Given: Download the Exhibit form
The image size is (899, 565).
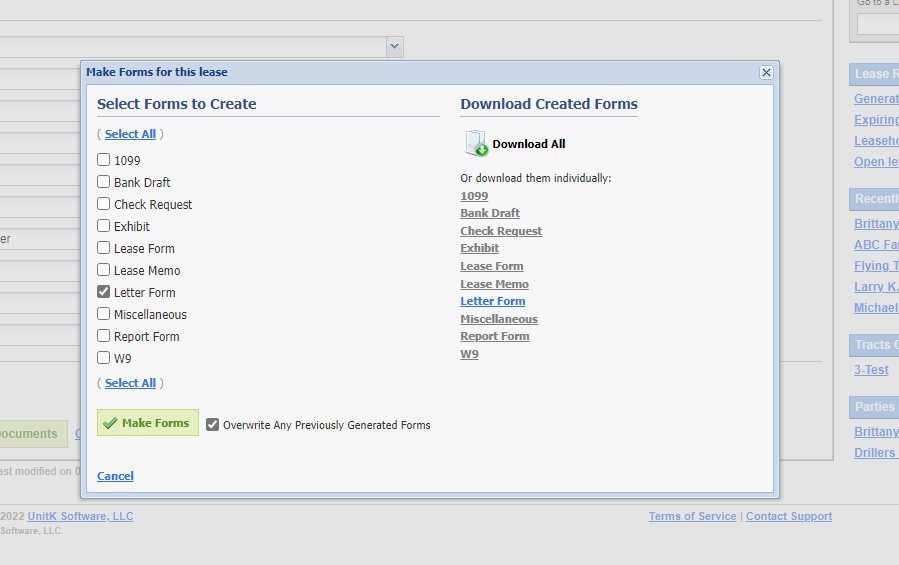Looking at the screenshot, I should coord(479,248).
